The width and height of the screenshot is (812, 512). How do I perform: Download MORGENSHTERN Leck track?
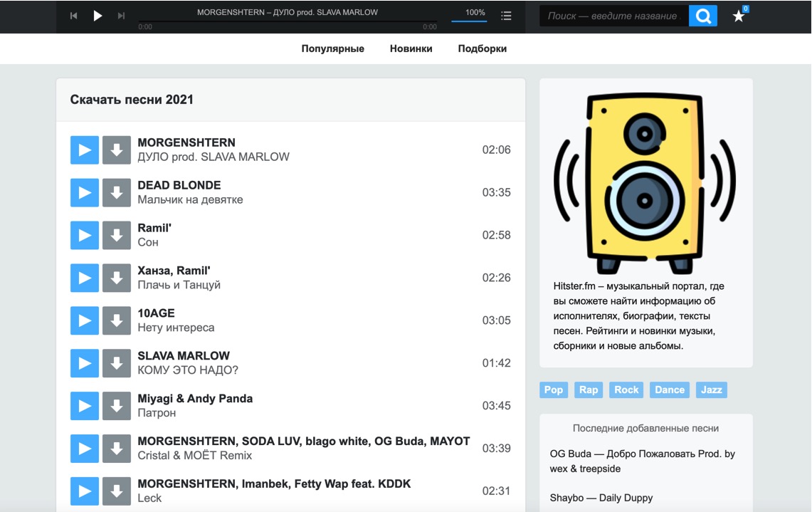[117, 491]
